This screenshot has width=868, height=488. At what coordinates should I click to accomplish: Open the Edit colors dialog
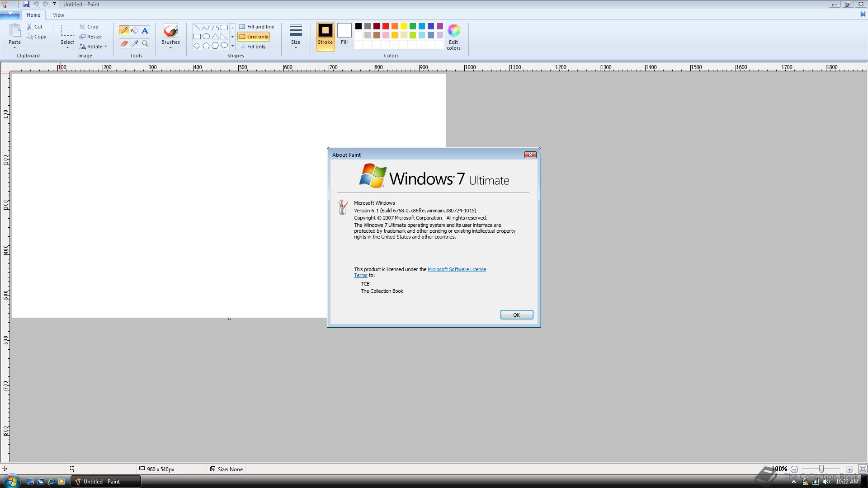click(x=453, y=37)
